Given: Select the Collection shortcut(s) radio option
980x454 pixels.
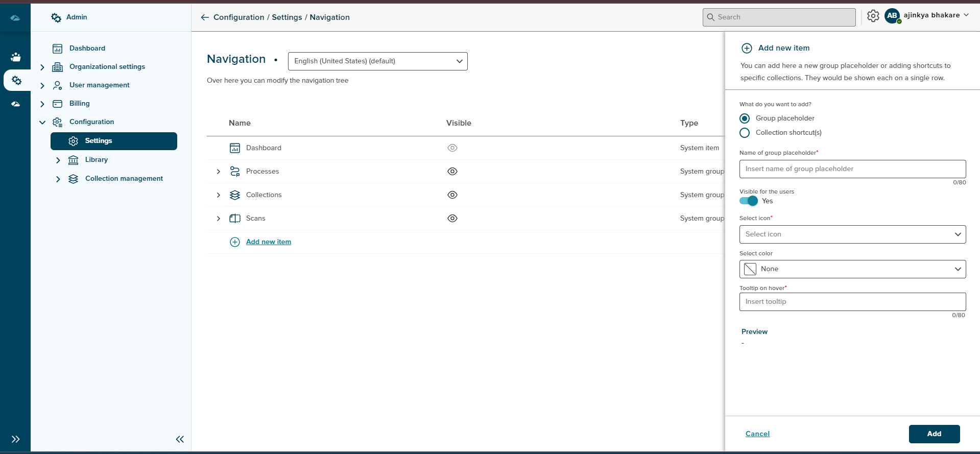Looking at the screenshot, I should coord(745,133).
